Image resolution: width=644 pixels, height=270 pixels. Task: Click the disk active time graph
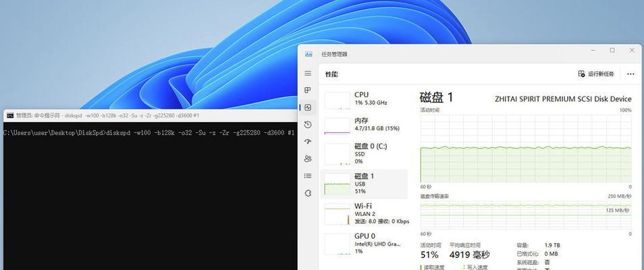526,148
